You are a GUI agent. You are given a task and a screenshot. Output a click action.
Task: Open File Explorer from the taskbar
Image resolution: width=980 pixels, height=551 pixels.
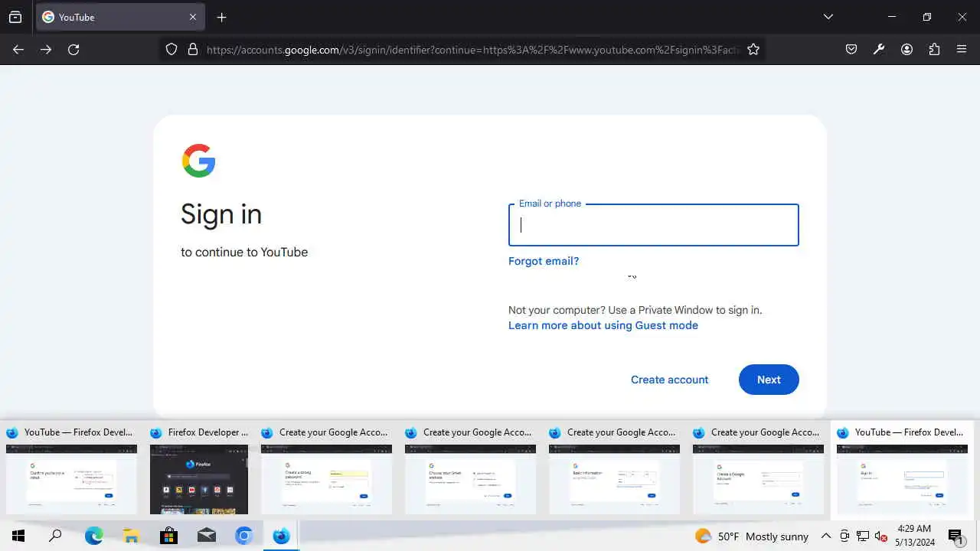[x=131, y=536]
